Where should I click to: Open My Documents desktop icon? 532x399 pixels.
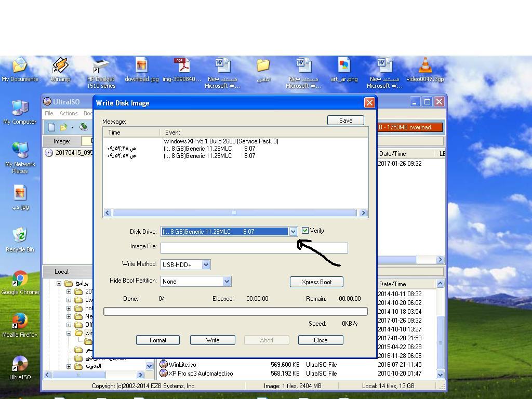pos(20,70)
